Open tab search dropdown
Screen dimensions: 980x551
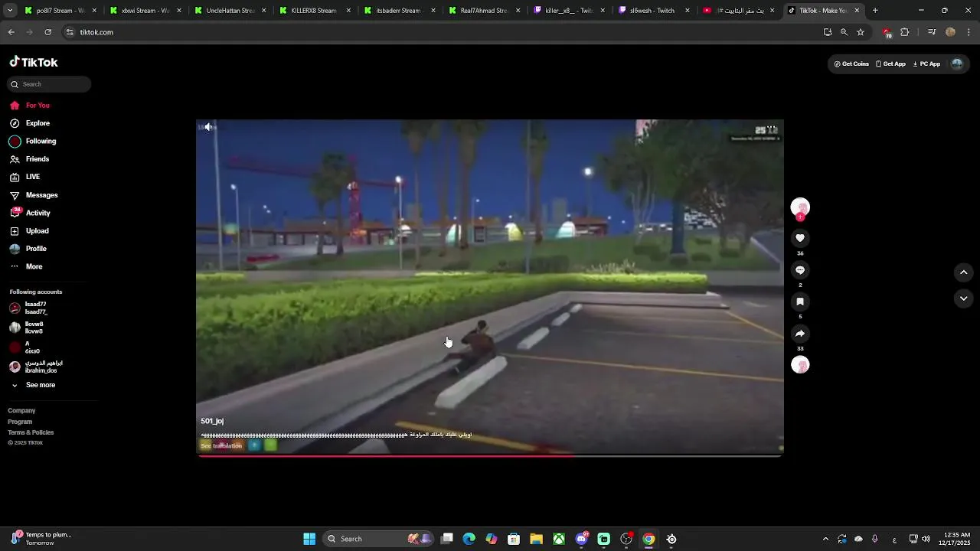8,11
